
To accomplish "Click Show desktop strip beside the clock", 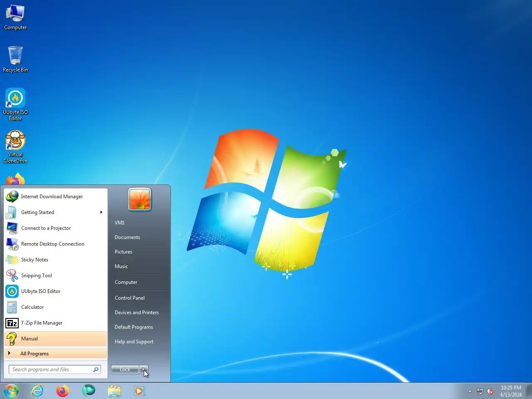I will click(529, 391).
